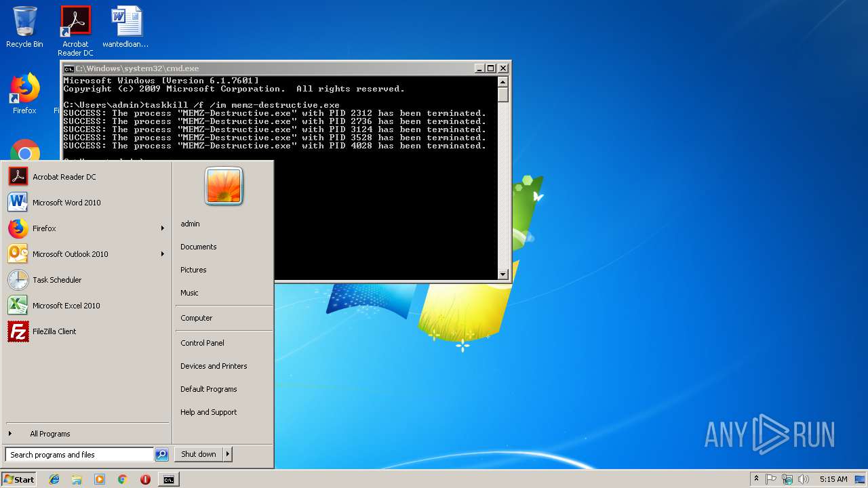Viewport: 868px width, 488px height.
Task: Open Default Programs
Action: (224, 389)
